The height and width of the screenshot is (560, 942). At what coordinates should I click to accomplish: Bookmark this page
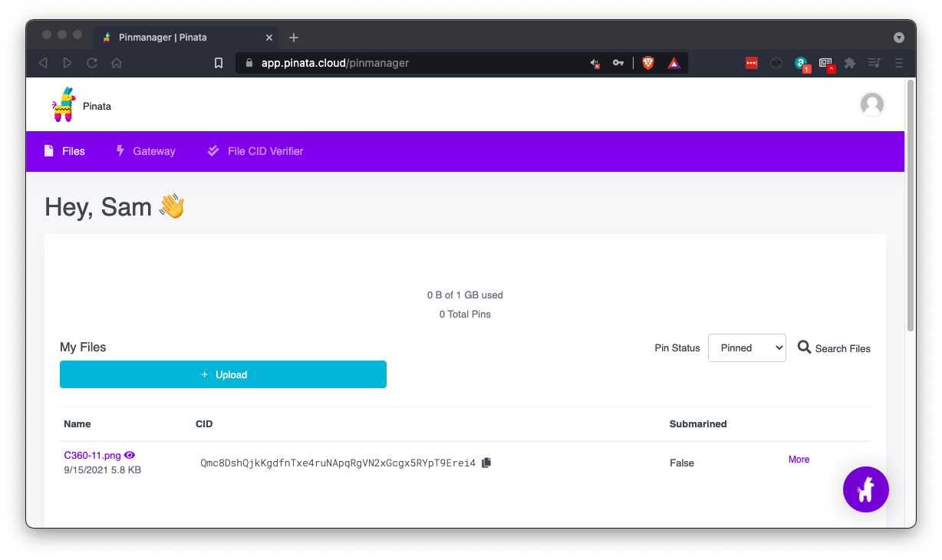pyautogui.click(x=219, y=63)
